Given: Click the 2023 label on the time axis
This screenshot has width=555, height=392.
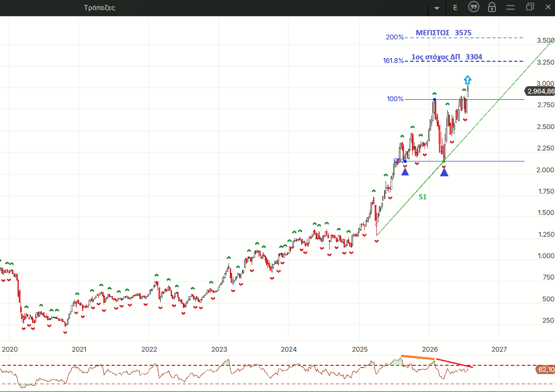Looking at the screenshot, I should point(219,349).
